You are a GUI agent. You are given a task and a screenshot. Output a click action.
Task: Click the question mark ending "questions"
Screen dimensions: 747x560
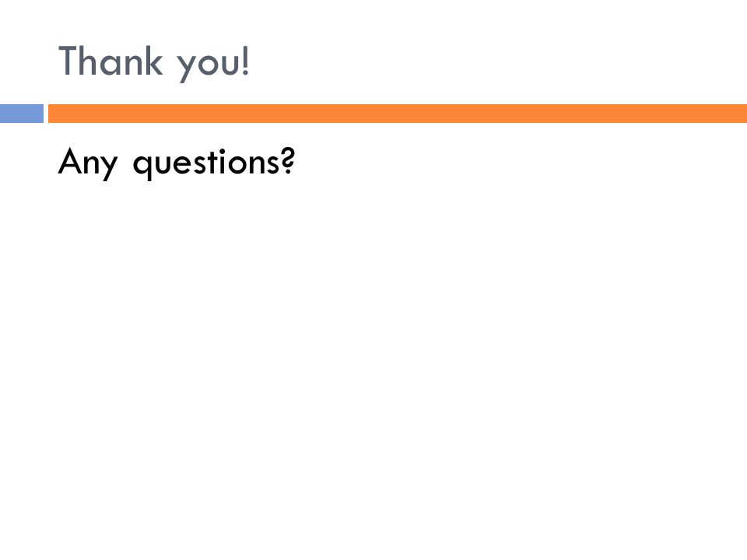(288, 160)
